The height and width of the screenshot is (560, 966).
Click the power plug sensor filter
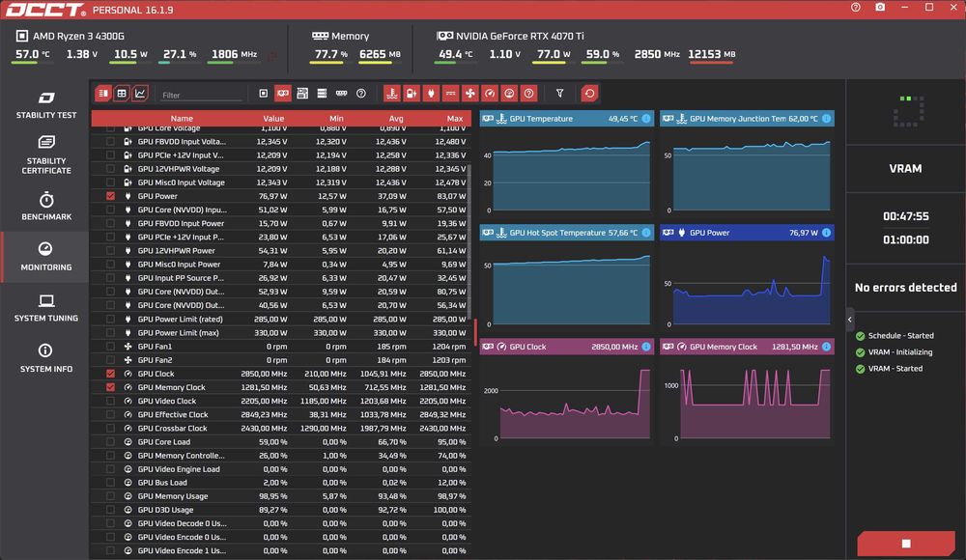431,94
